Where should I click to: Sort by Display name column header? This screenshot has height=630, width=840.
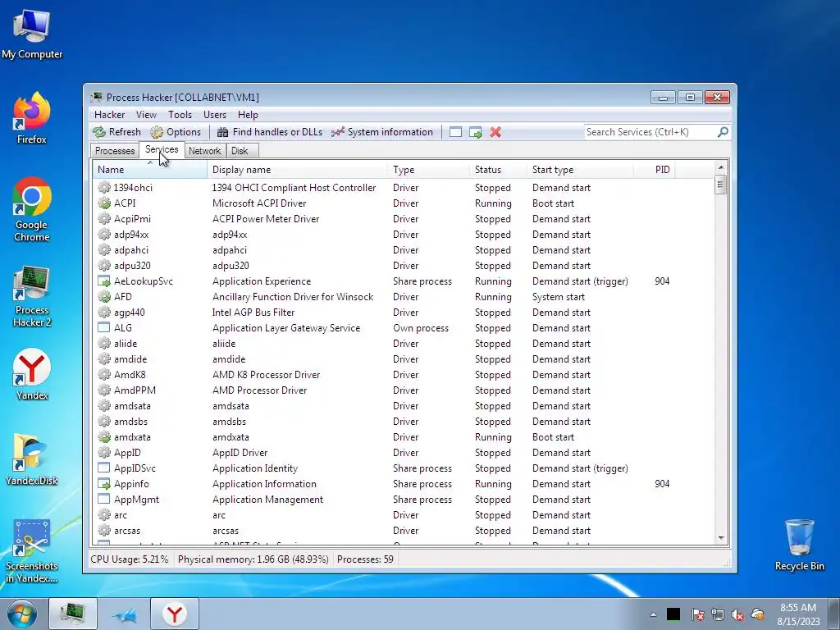[x=297, y=169]
